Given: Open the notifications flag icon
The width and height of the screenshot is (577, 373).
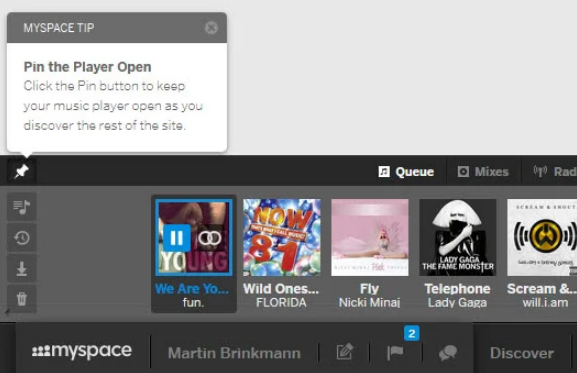Looking at the screenshot, I should 395,352.
